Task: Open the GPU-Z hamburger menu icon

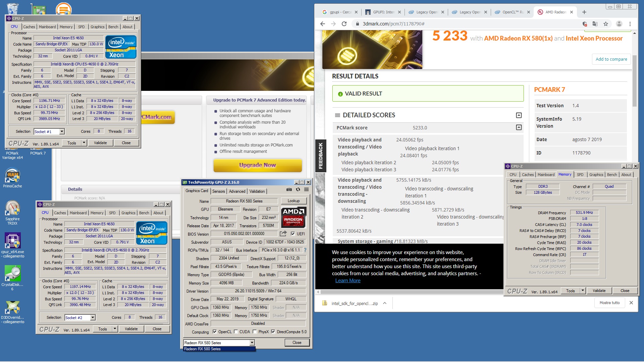Action: (x=306, y=190)
